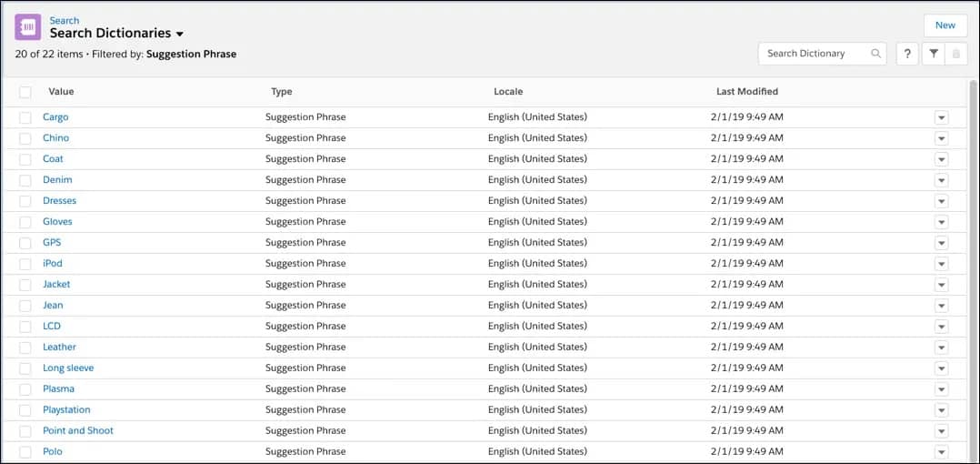The height and width of the screenshot is (464, 980).
Task: Click the Jacket row's Suggestion Phrase type cell
Action: [305, 284]
